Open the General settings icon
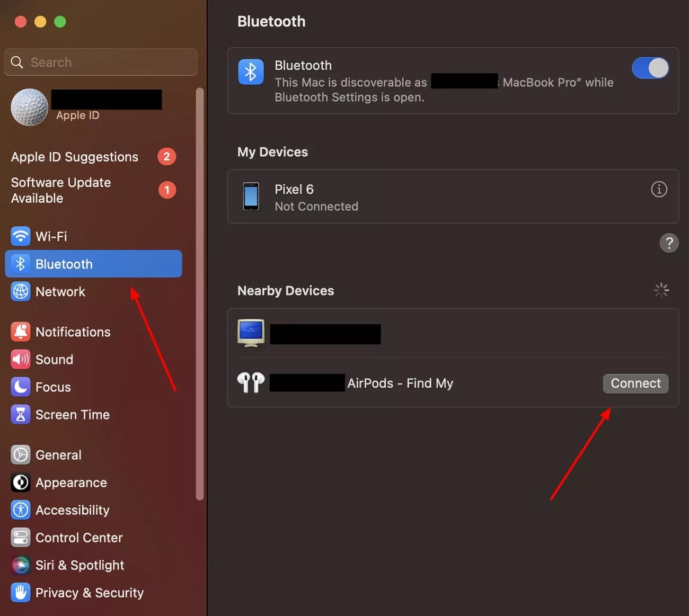The width and height of the screenshot is (689, 616). coord(20,454)
